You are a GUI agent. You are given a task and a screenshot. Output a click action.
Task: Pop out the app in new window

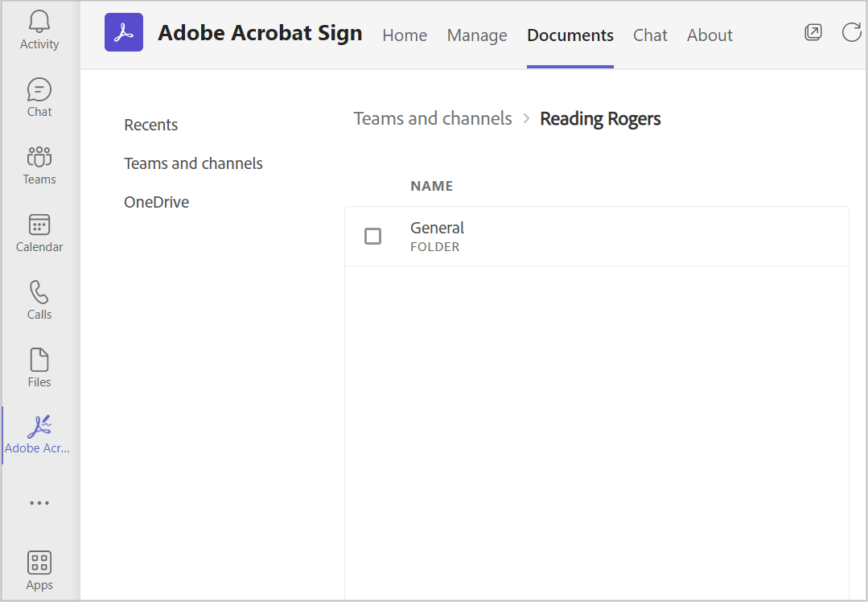pyautogui.click(x=813, y=33)
